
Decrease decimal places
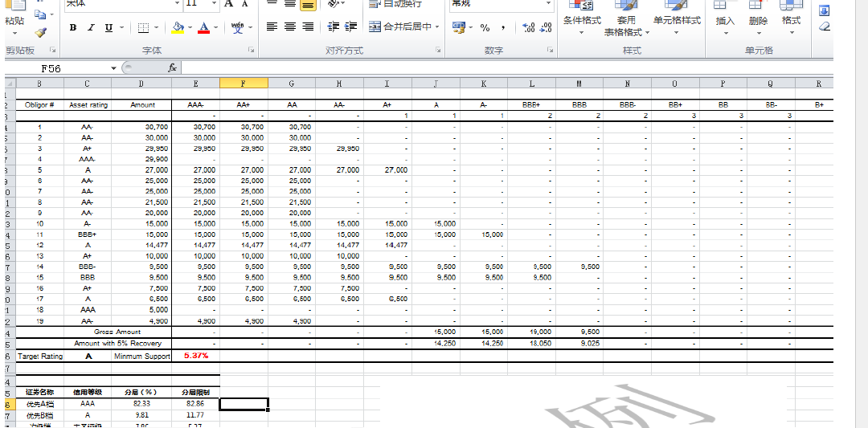(x=546, y=27)
